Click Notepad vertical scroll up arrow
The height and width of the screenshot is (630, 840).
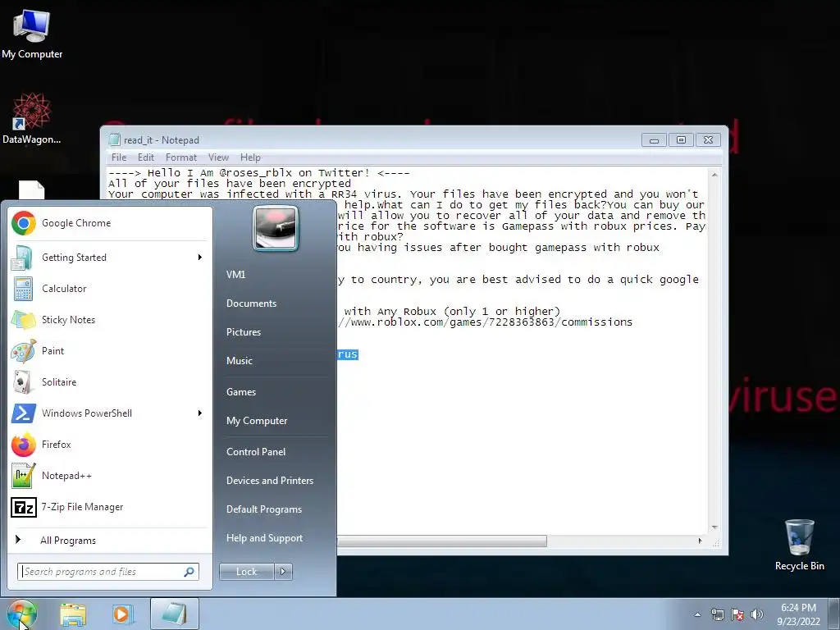tap(714, 175)
